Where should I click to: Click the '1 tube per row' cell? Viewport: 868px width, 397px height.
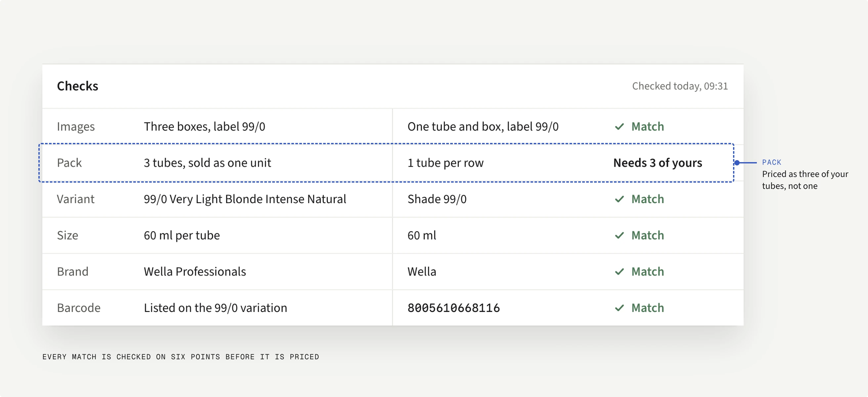(446, 163)
